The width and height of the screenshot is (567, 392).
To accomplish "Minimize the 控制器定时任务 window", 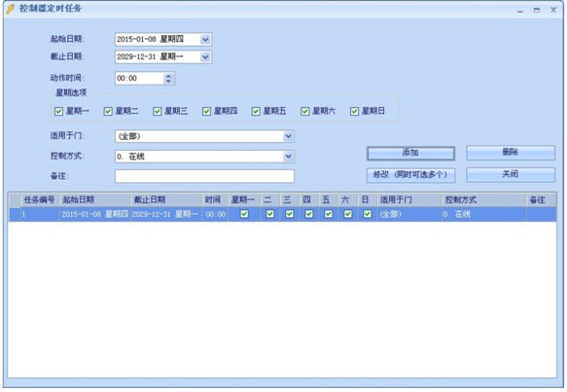I will coord(520,11).
